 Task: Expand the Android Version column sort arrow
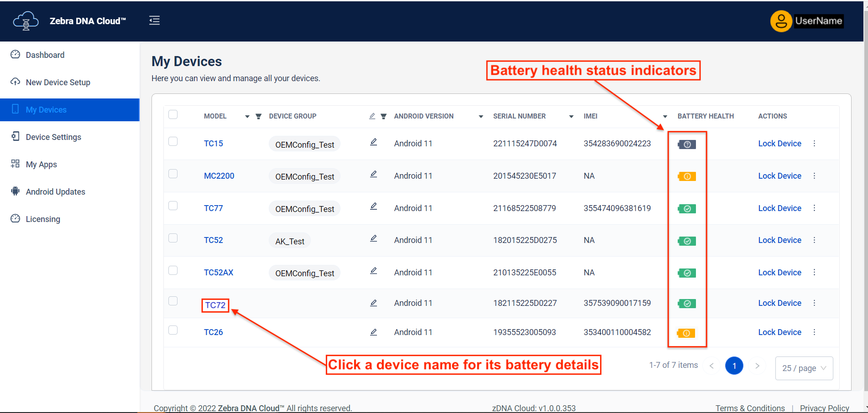[x=481, y=117]
